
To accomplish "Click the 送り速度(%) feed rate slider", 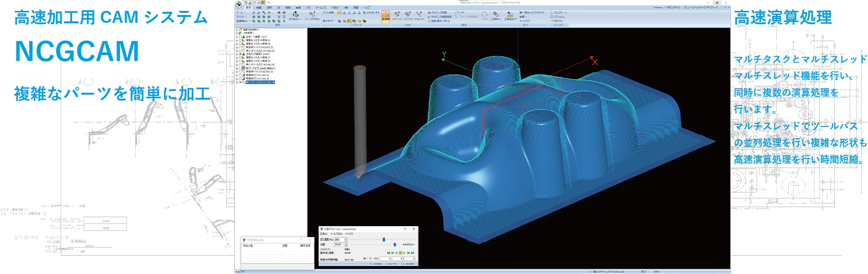I will tap(382, 239).
